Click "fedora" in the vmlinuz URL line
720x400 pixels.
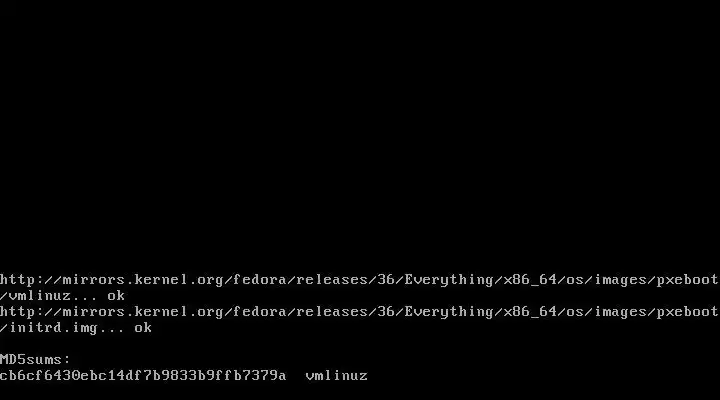(x=260, y=280)
